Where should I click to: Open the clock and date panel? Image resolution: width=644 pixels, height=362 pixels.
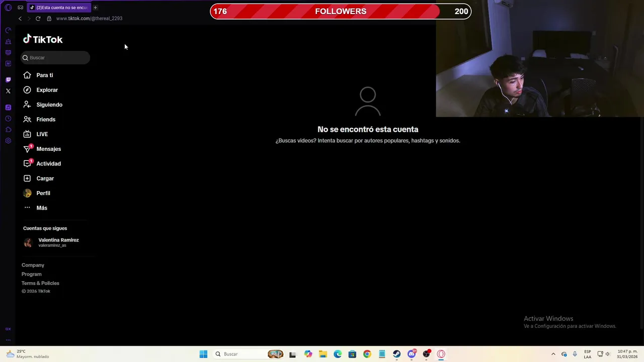point(627,354)
